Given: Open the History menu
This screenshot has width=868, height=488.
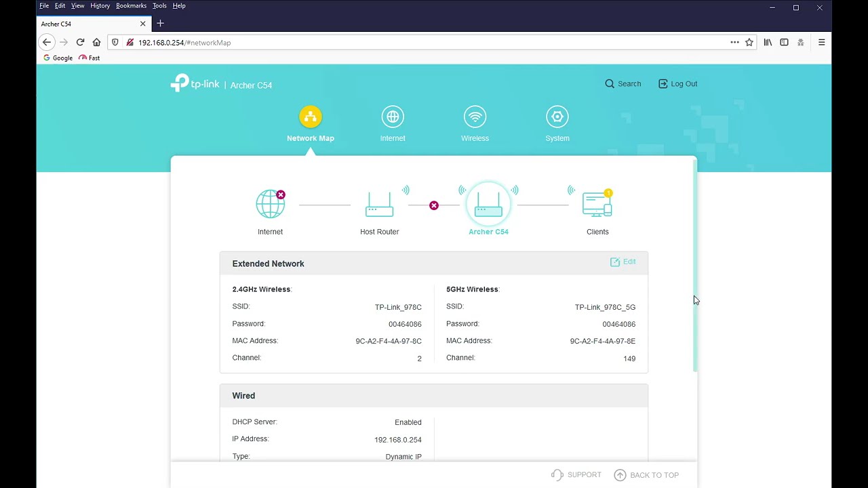Looking at the screenshot, I should (100, 5).
